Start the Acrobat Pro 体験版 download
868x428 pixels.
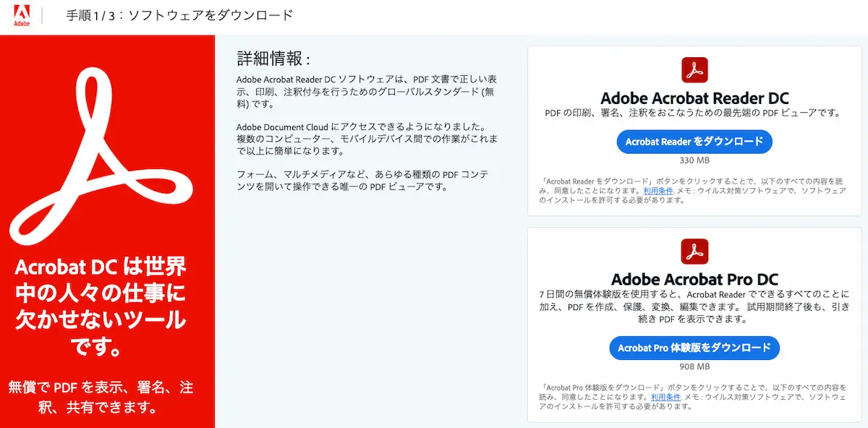tap(694, 348)
